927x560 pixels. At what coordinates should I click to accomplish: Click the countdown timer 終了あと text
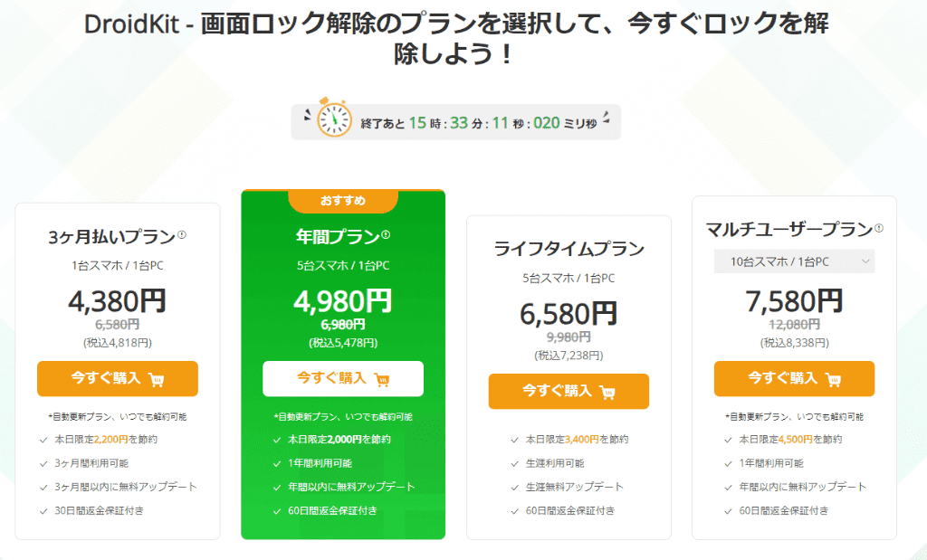point(383,123)
